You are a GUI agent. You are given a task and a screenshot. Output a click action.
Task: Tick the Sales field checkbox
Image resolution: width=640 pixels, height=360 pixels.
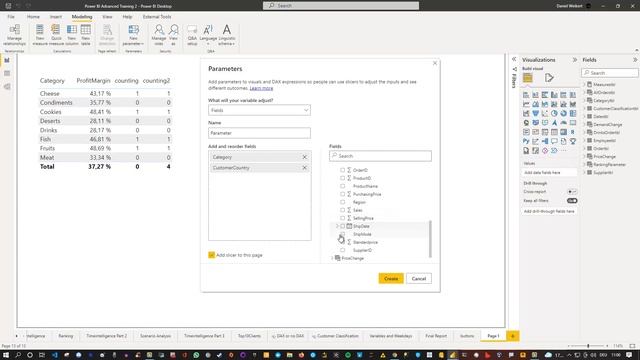pyautogui.click(x=342, y=210)
